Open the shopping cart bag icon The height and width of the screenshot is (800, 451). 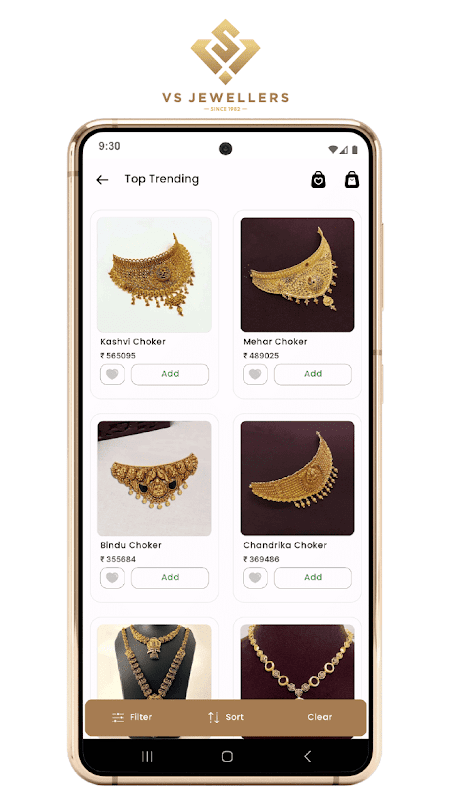tap(352, 180)
